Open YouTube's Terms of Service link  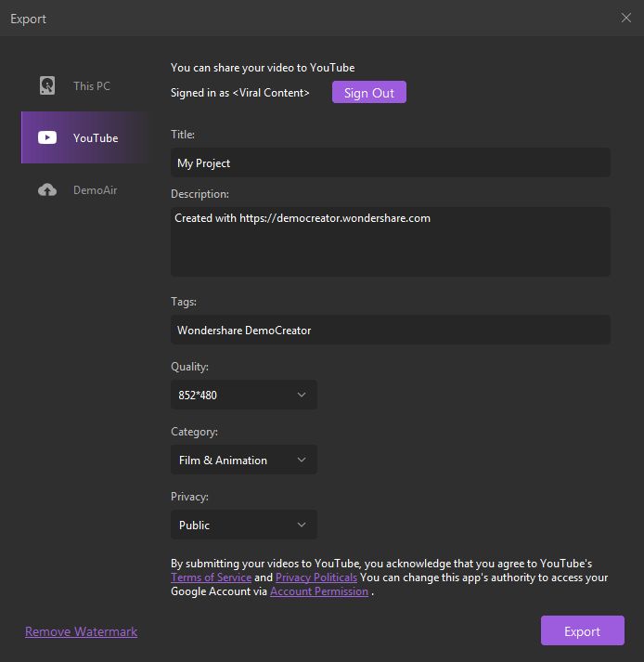coord(211,578)
